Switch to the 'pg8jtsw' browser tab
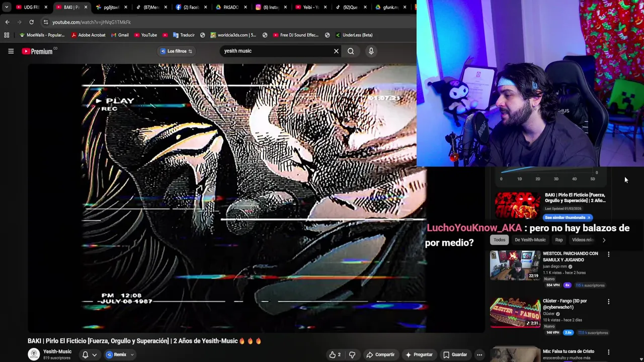644x362 pixels. 111,7
